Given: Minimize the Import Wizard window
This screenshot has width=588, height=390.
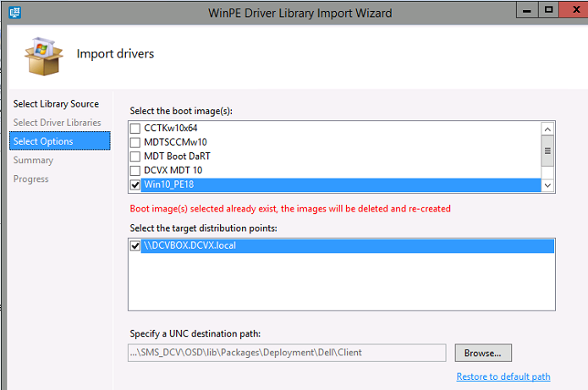Looking at the screenshot, I should (x=527, y=10).
